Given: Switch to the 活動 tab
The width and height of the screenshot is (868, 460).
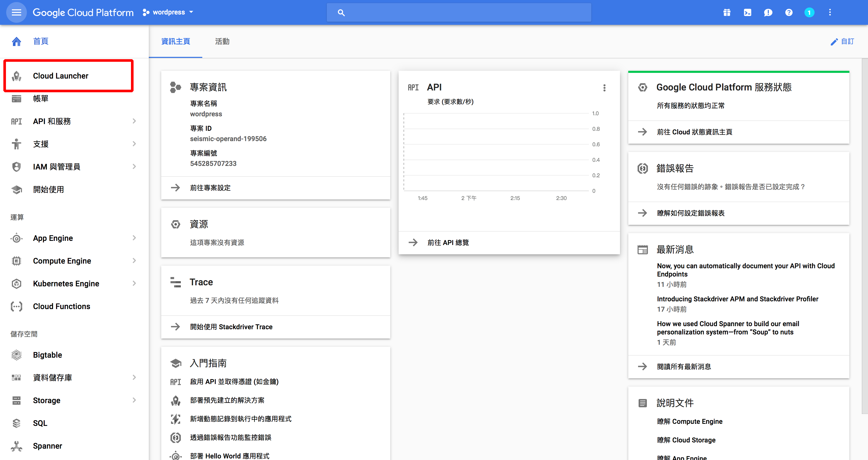Looking at the screenshot, I should (x=222, y=41).
